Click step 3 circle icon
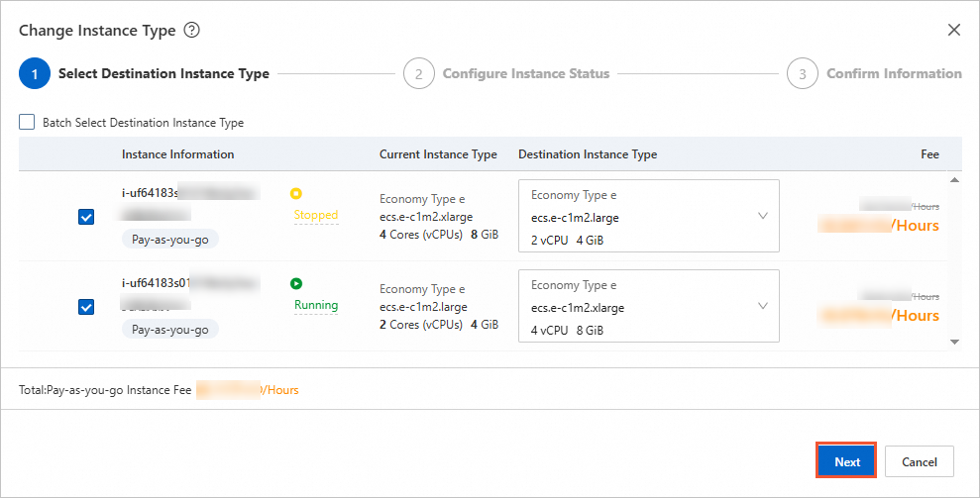Image resolution: width=980 pixels, height=498 pixels. pyautogui.click(x=803, y=74)
